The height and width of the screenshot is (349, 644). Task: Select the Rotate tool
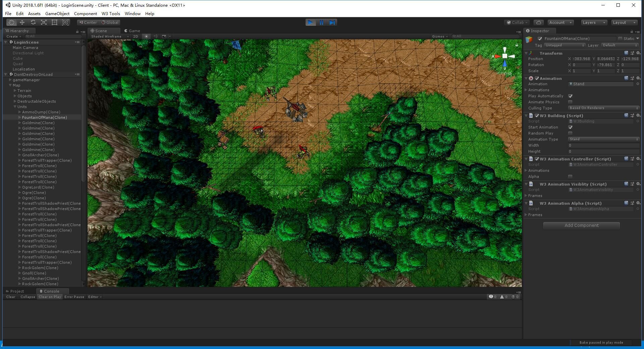(x=33, y=22)
